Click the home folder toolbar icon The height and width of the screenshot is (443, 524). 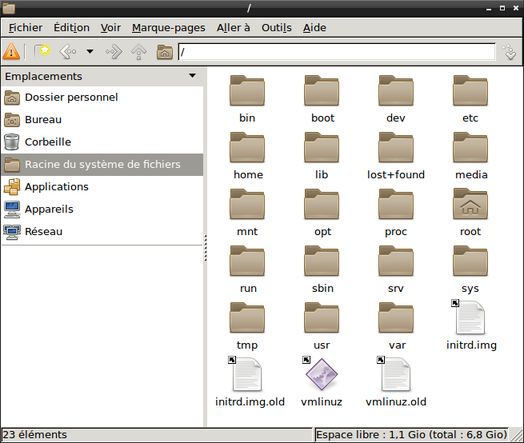(x=165, y=52)
